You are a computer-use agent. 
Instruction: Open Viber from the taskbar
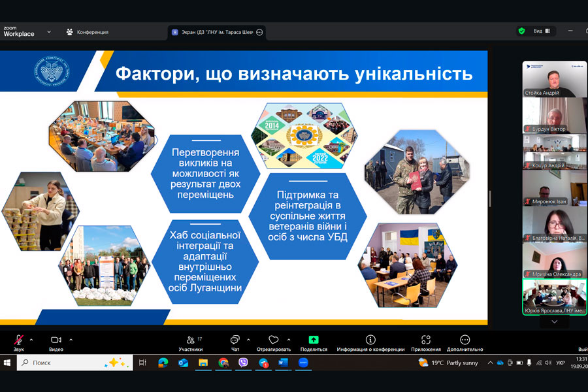(x=244, y=363)
